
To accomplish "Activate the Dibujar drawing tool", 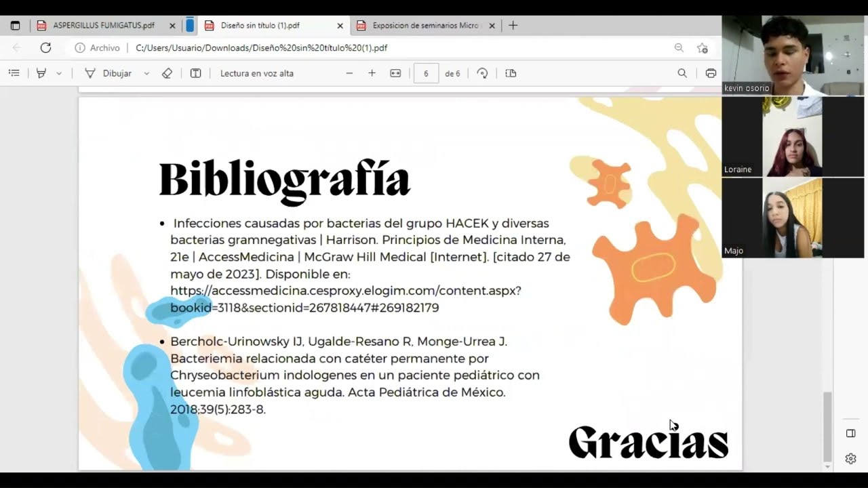I will pos(108,73).
